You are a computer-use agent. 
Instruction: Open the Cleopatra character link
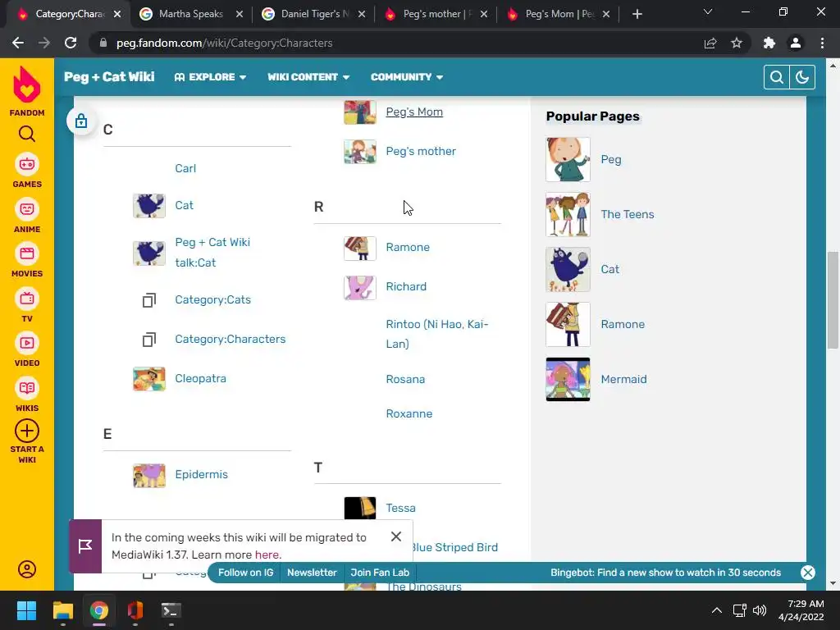(x=200, y=378)
